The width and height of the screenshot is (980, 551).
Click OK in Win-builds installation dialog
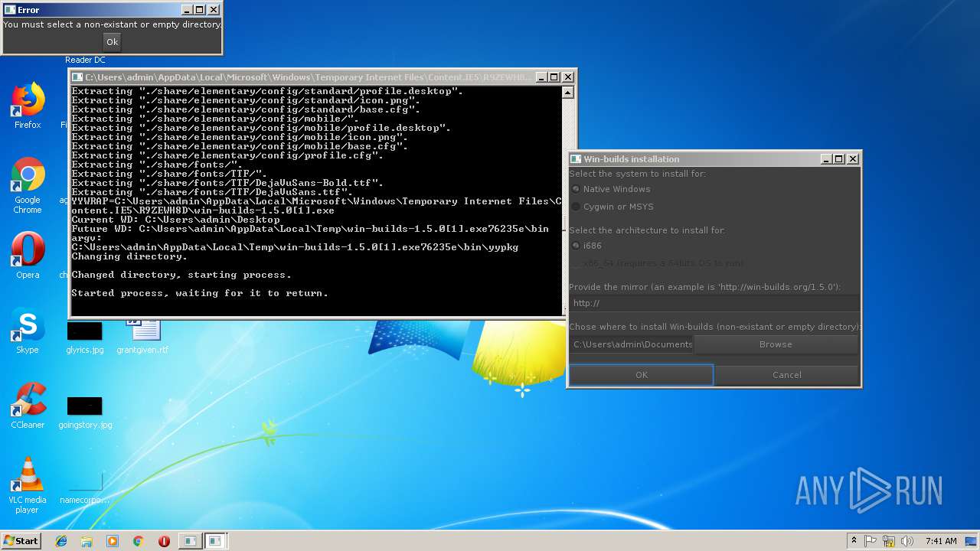pyautogui.click(x=641, y=375)
